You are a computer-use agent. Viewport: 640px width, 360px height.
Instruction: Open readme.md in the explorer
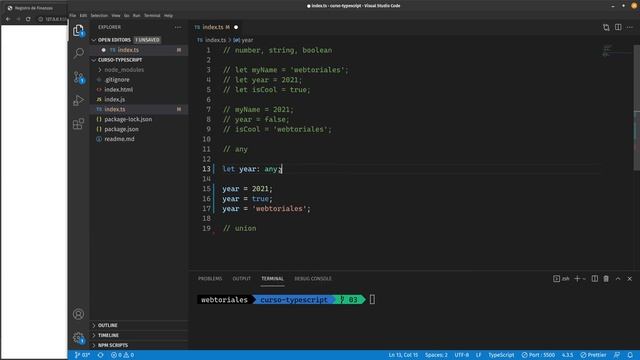[x=119, y=139]
